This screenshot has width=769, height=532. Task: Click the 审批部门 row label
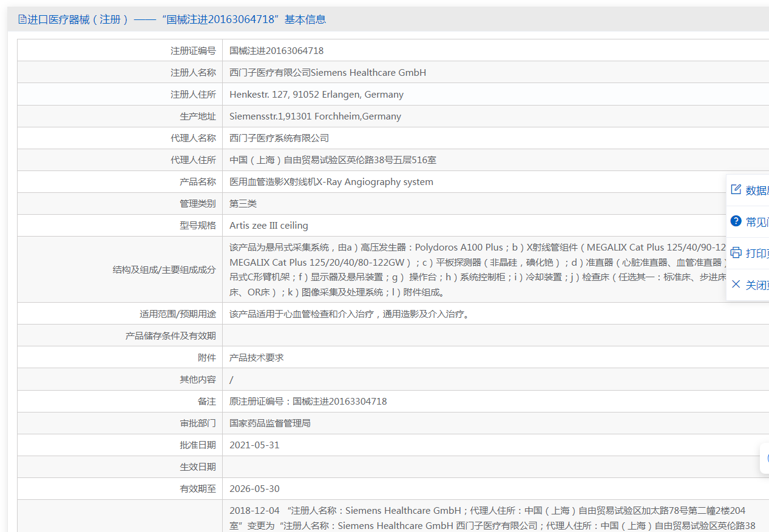198,423
